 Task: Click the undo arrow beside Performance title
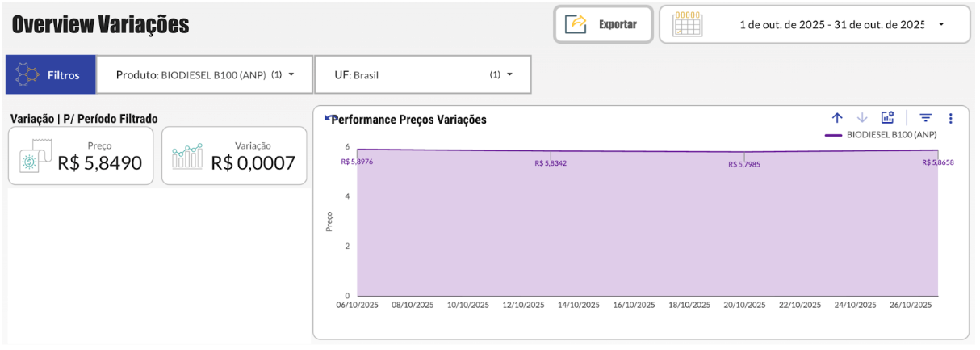click(329, 119)
